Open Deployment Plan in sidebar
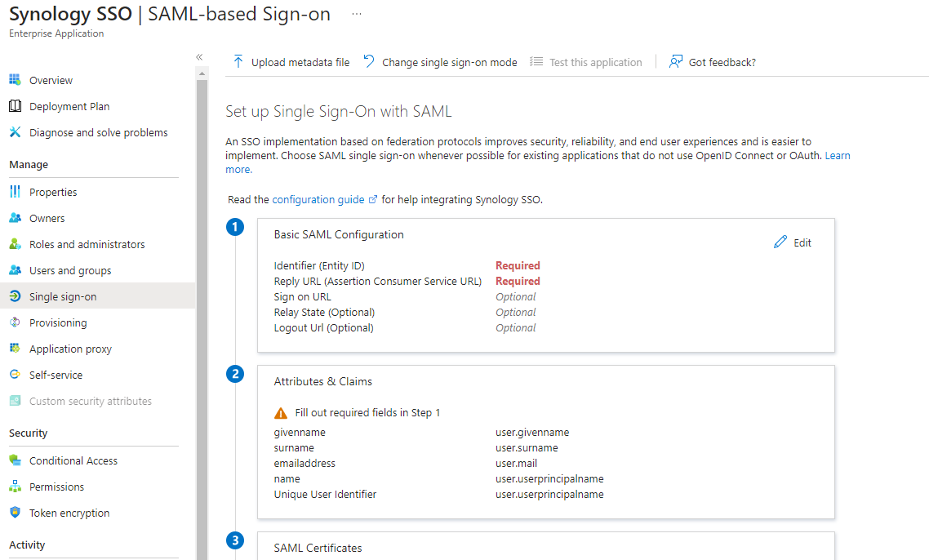Viewport: 929px width, 560px height. point(69,107)
